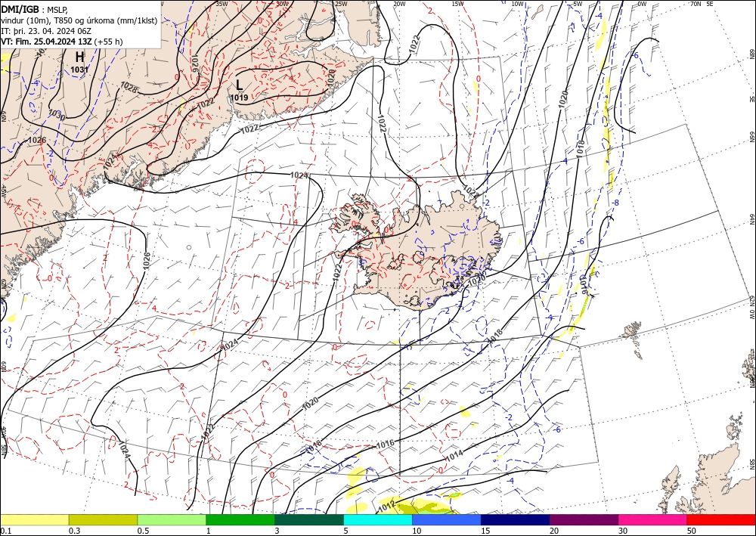
Task: Click the 35W longitude label
Action: (222, 4)
